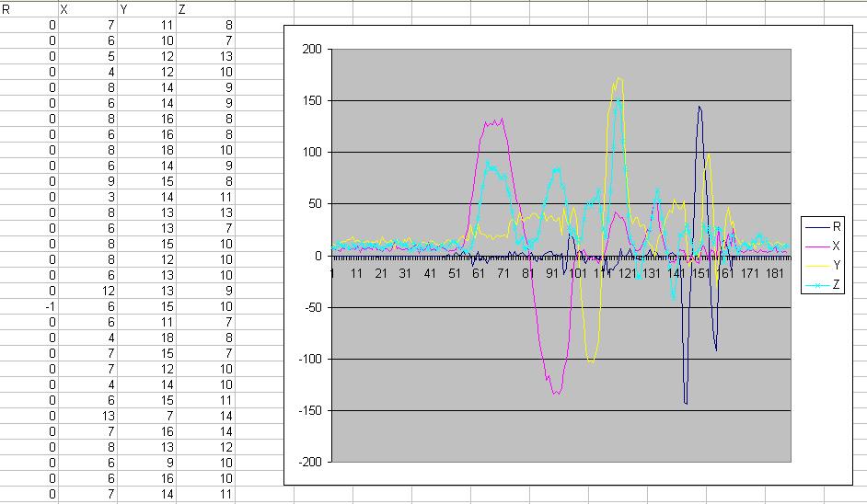Select the dark blue R series at its lowest dip

pyautogui.click(x=686, y=403)
